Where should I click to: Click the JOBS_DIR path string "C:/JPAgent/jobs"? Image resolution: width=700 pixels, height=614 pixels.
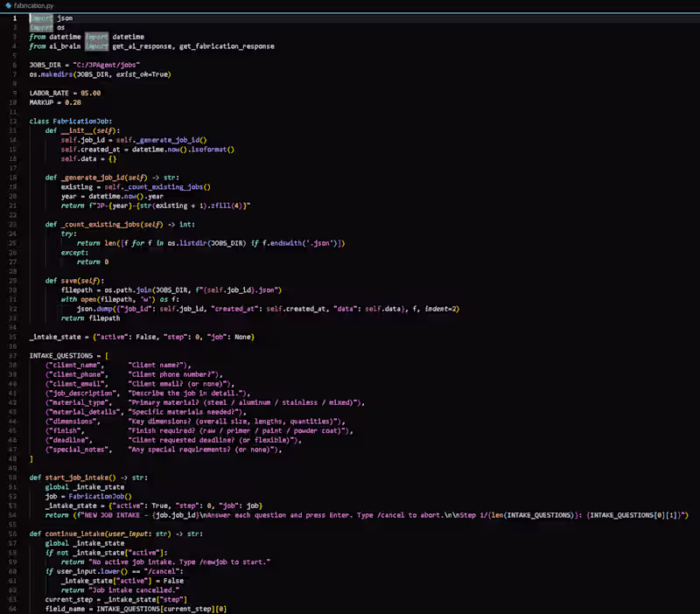pyautogui.click(x=106, y=65)
